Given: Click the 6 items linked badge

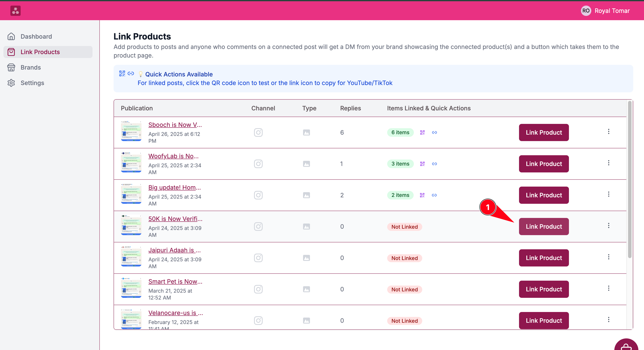Looking at the screenshot, I should point(400,132).
